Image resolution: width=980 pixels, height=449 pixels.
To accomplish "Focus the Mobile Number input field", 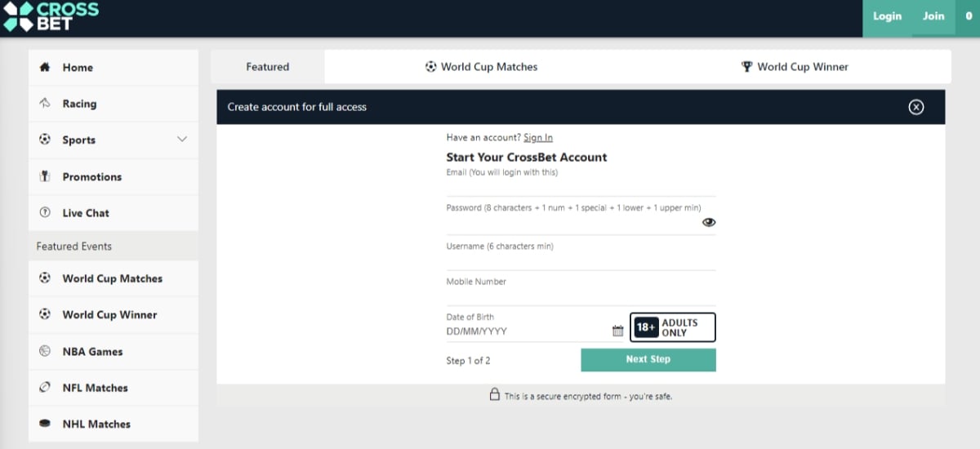I will click(x=581, y=291).
